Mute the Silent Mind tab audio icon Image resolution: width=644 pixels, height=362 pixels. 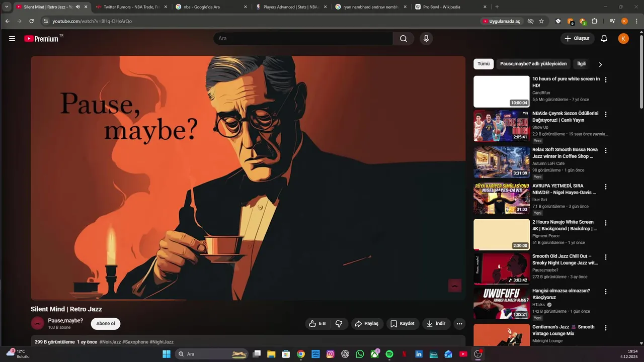[78, 7]
